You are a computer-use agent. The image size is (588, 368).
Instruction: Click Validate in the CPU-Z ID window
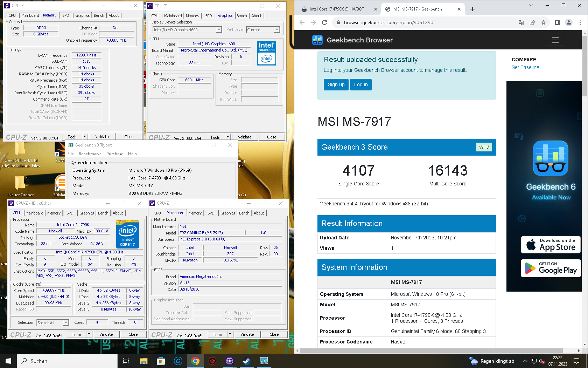106,334
